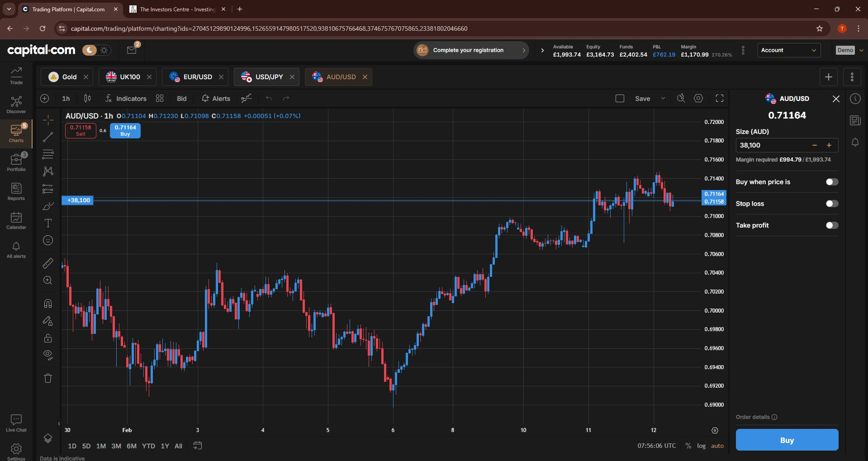Enable the Stop loss toggle
The height and width of the screenshot is (461, 868).
[832, 204]
